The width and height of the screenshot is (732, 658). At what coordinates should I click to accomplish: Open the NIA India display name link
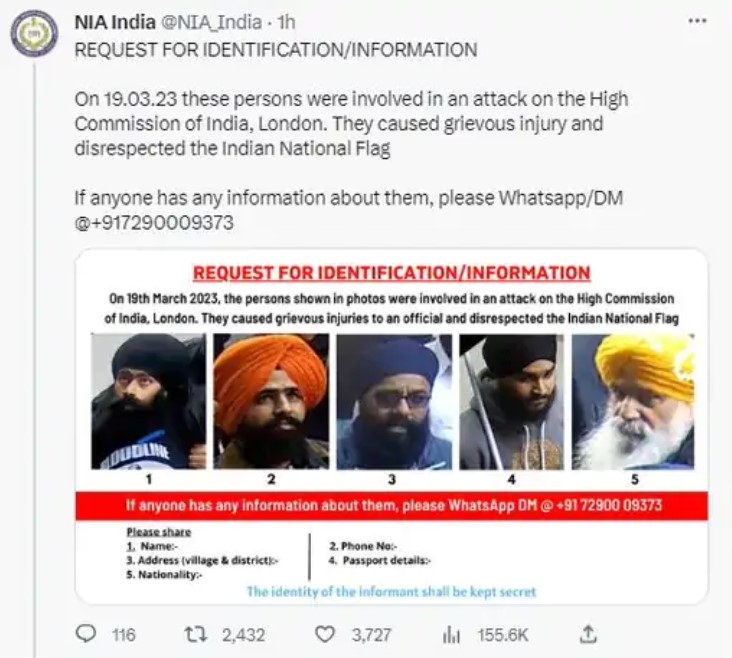(x=115, y=22)
